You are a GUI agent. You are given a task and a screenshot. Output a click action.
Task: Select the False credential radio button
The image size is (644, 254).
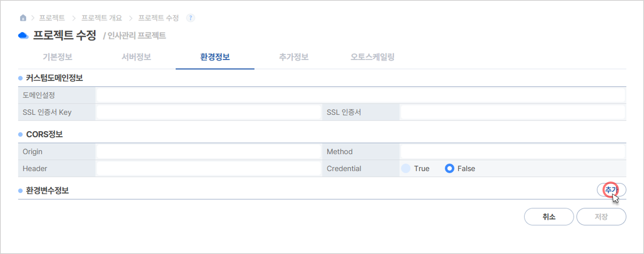click(449, 169)
